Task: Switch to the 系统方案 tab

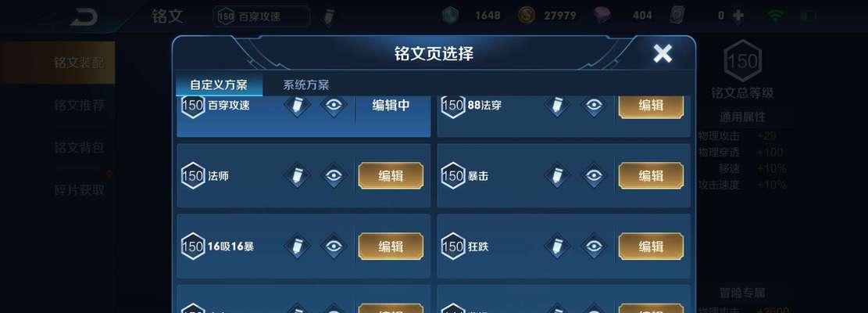Action: coord(306,85)
